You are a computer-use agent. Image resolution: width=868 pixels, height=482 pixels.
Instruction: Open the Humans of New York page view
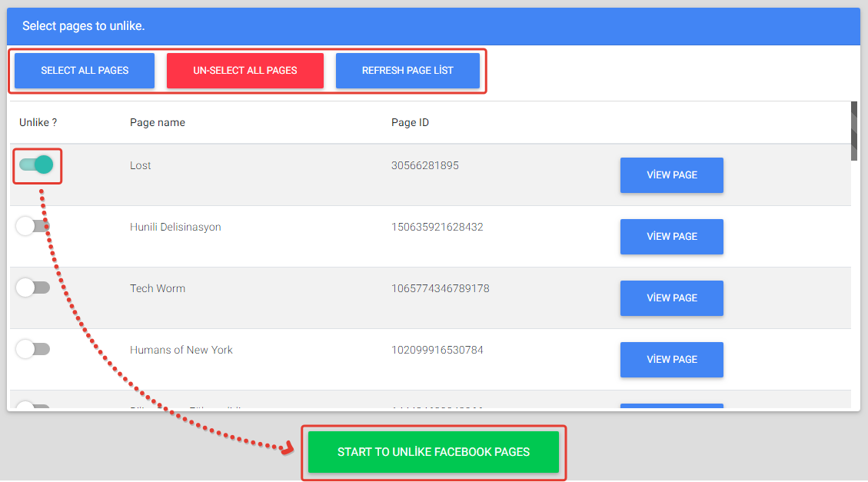671,360
